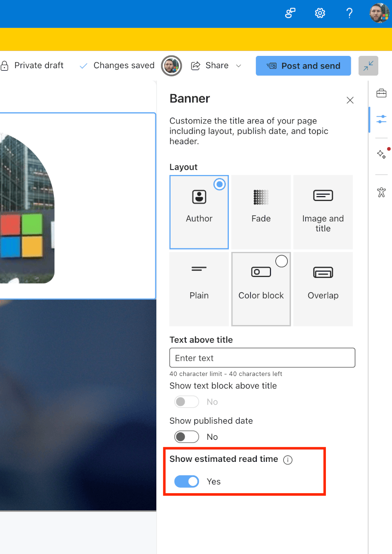This screenshot has width=392, height=554.
Task: Select the Image and title layout
Action: click(323, 212)
